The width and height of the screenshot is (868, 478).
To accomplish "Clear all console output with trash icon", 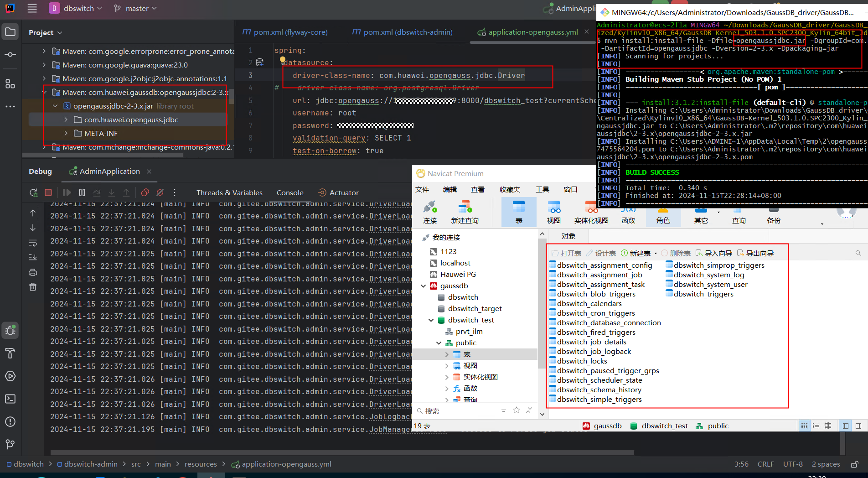I will pos(33,287).
